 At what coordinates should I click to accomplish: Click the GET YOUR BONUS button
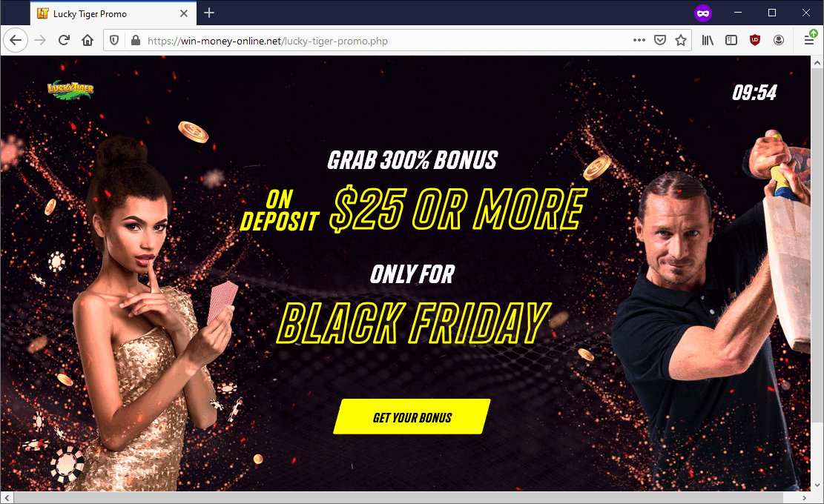[x=412, y=417]
